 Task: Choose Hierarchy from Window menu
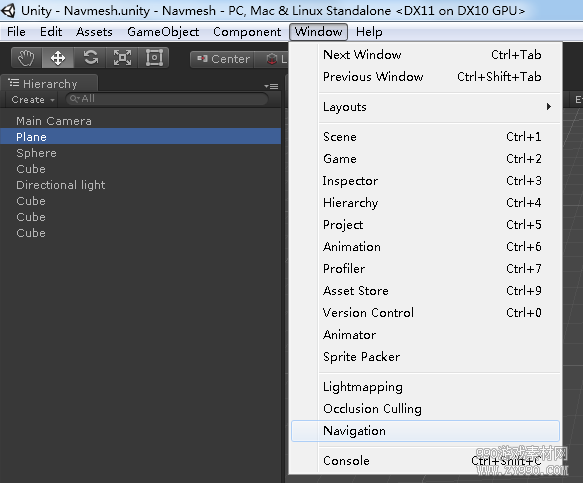tap(425, 203)
